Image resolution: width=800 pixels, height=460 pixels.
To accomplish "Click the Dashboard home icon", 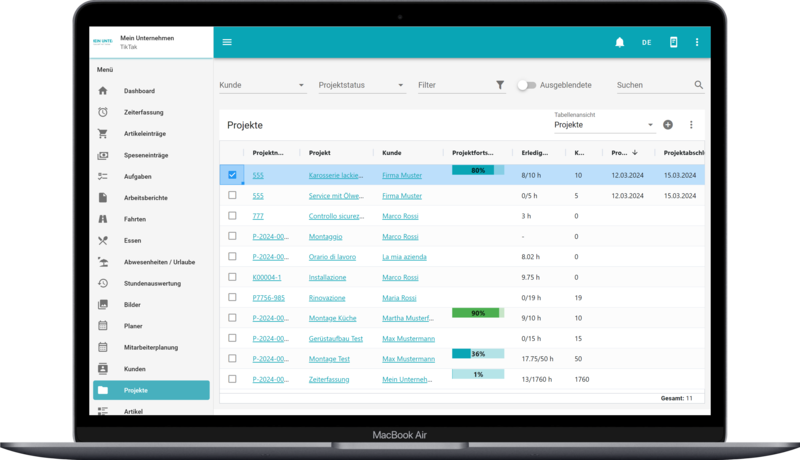I will coord(103,91).
